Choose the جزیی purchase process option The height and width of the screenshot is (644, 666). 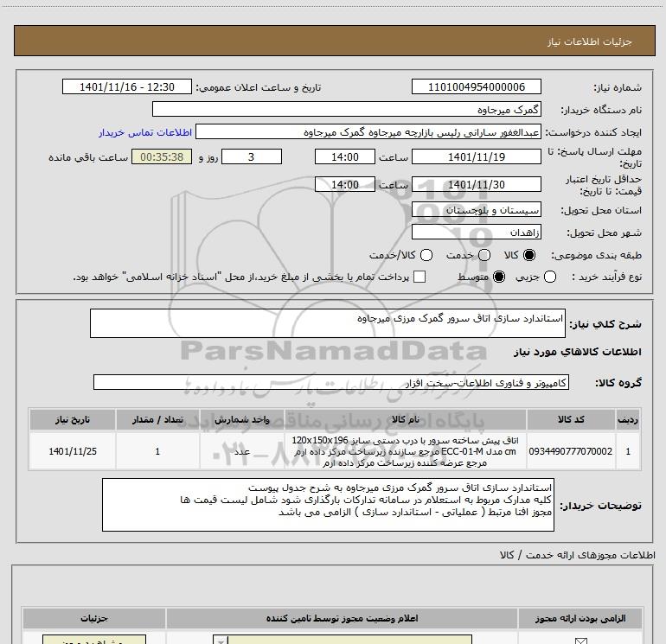click(550, 277)
